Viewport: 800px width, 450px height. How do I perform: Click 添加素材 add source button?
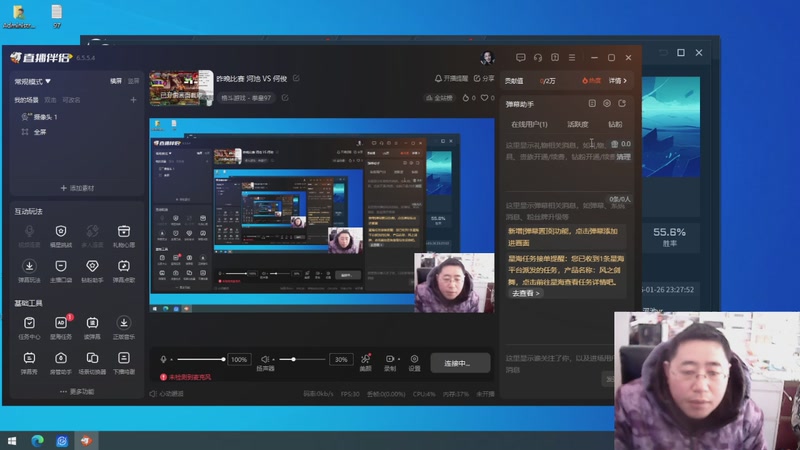pos(77,188)
